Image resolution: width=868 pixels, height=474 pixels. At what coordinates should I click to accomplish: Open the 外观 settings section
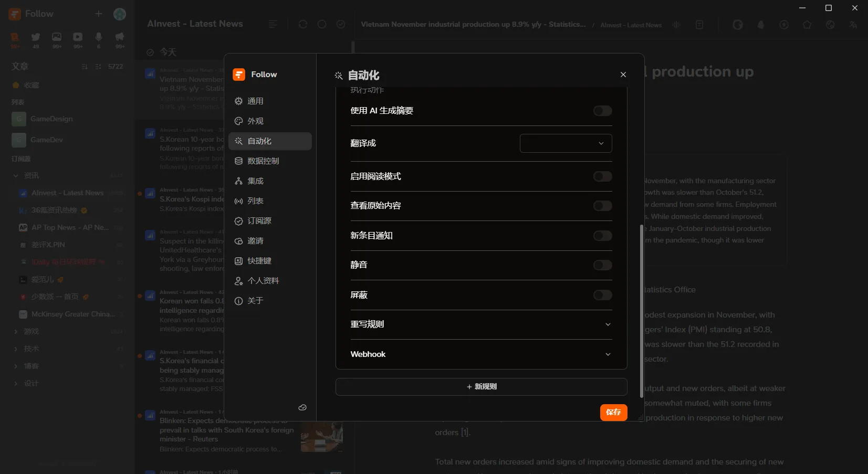[x=255, y=121]
